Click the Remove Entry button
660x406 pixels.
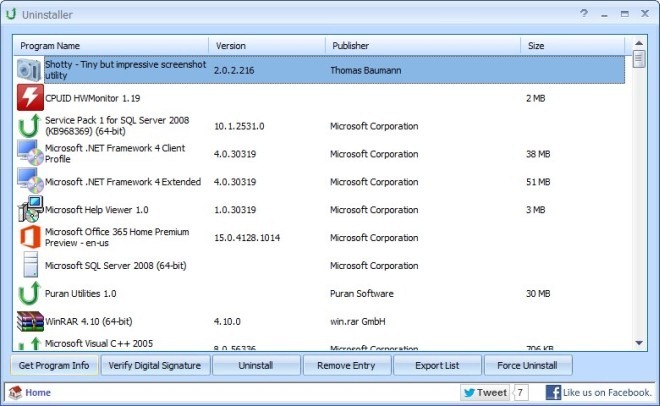click(346, 365)
